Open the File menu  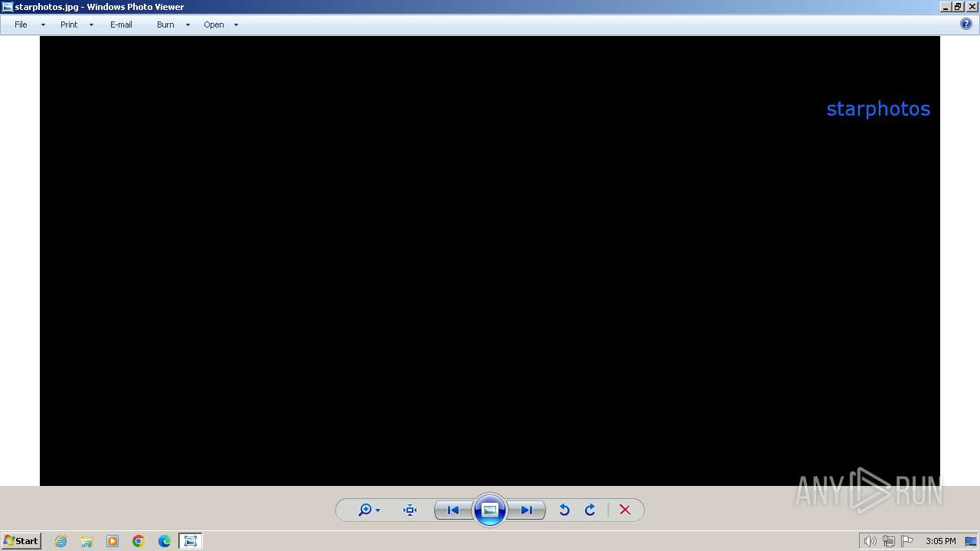pos(21,24)
